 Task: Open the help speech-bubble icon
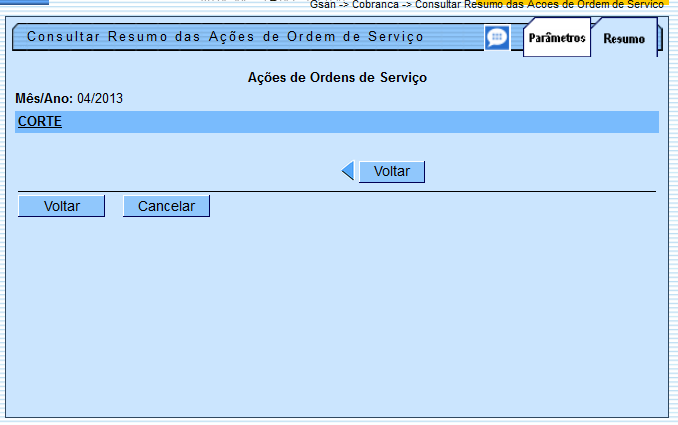click(497, 38)
